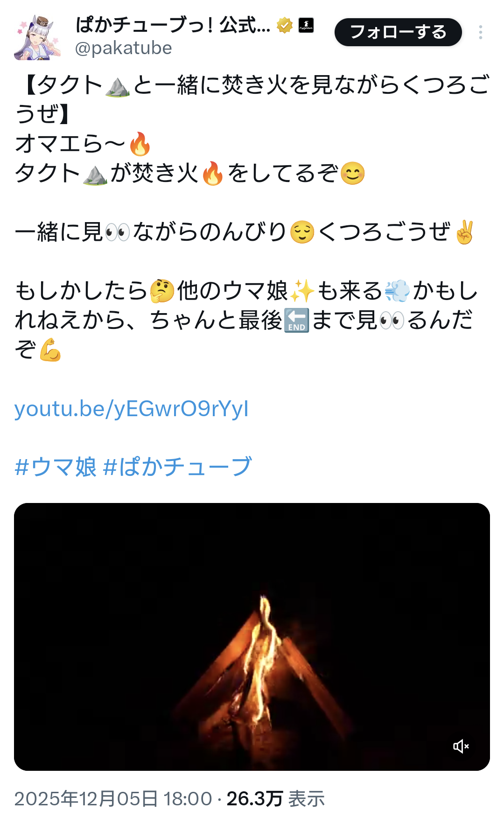Click the fire emoji after オマエら〜

[140, 144]
